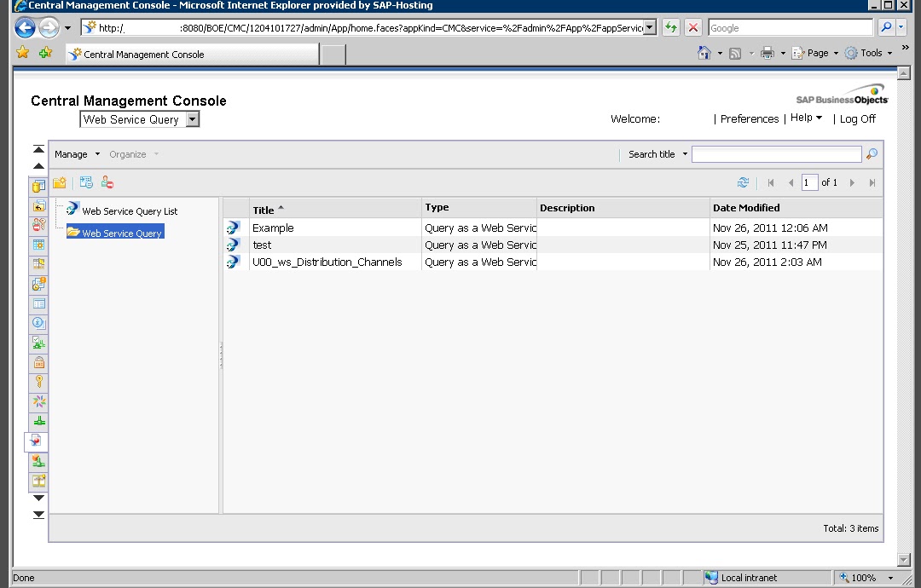Create a new folder from the toolbar

click(x=58, y=182)
